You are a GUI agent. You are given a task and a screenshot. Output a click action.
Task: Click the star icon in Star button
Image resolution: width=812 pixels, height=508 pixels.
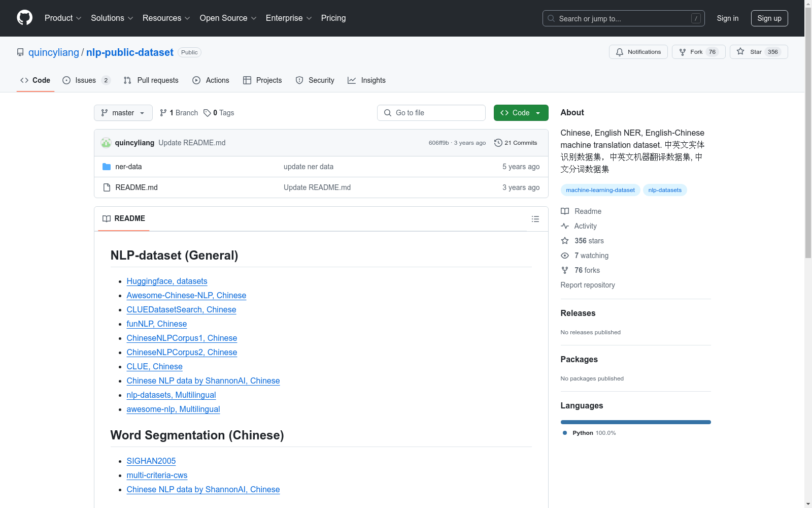pos(740,52)
